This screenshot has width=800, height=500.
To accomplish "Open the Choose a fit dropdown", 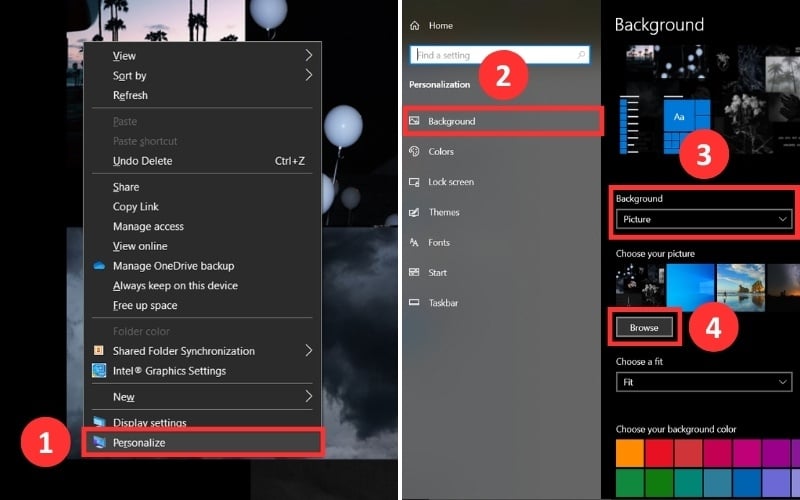I will 704,382.
